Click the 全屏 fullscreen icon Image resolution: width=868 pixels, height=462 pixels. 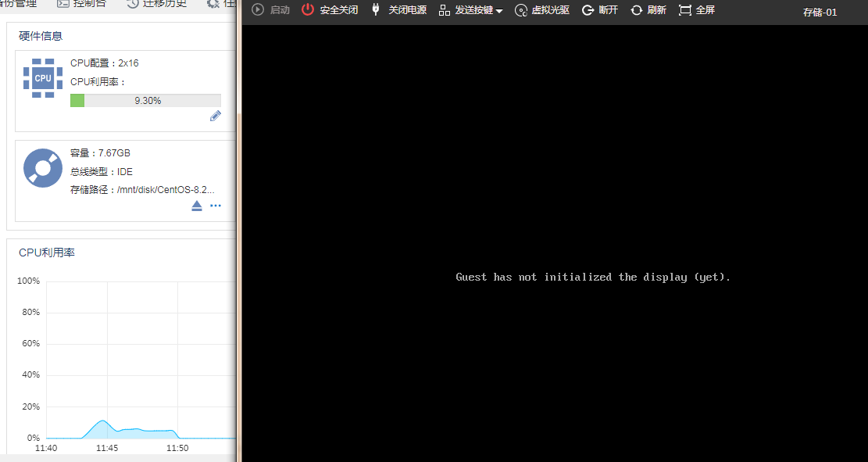pyautogui.click(x=685, y=10)
